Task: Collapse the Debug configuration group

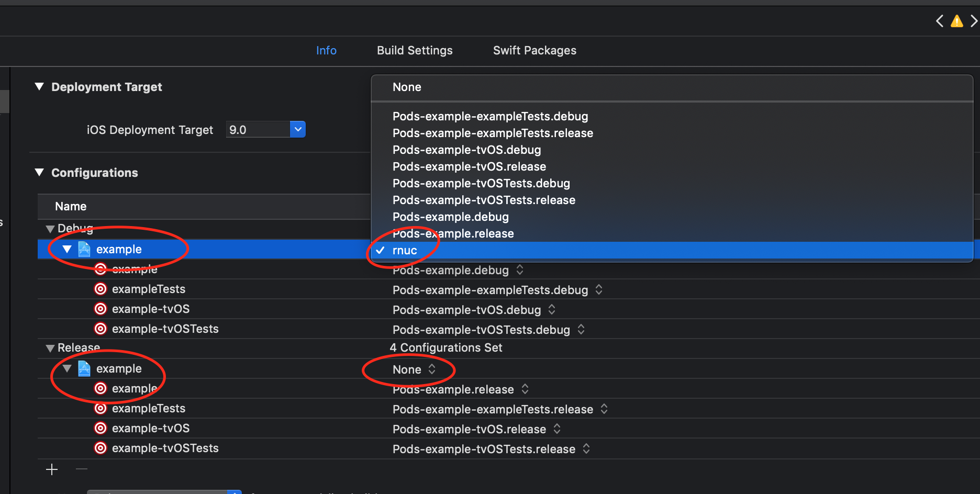Action: point(50,229)
